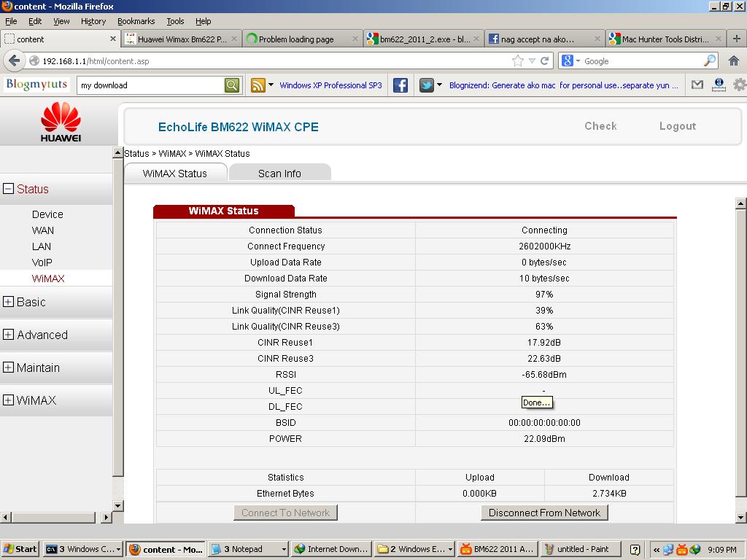
Task: Select VoIP in the Status submenu
Action: (x=42, y=262)
